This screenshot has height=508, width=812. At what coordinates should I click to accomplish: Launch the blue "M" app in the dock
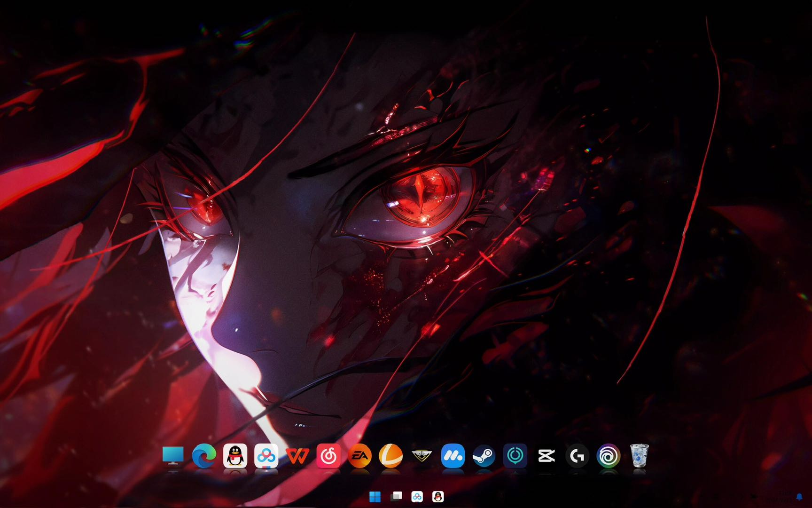[453, 455]
